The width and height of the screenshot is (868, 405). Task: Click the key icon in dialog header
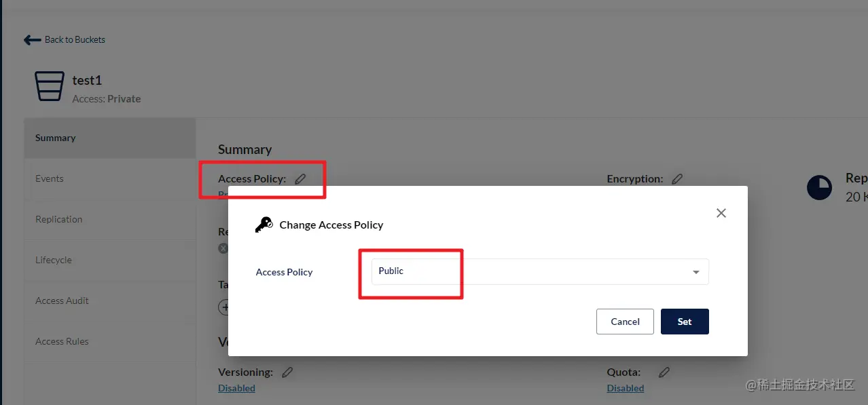point(264,225)
